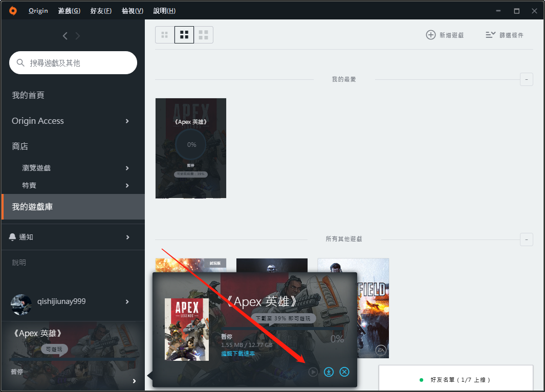Open the 好友名單 friends list bar

pos(455,379)
